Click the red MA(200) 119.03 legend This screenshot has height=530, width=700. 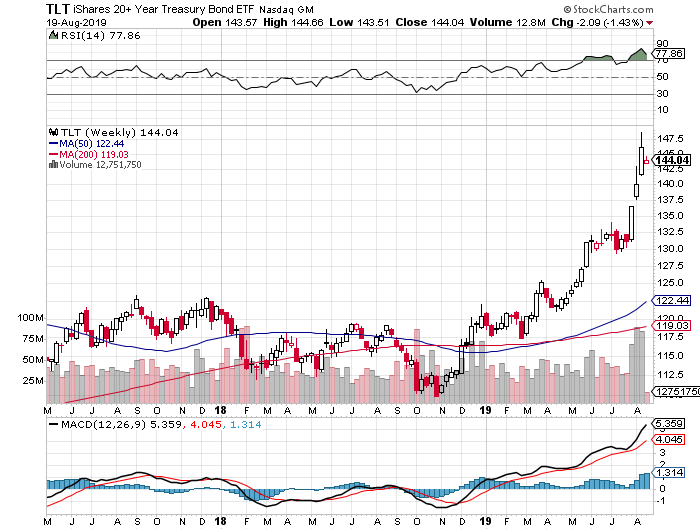88,154
